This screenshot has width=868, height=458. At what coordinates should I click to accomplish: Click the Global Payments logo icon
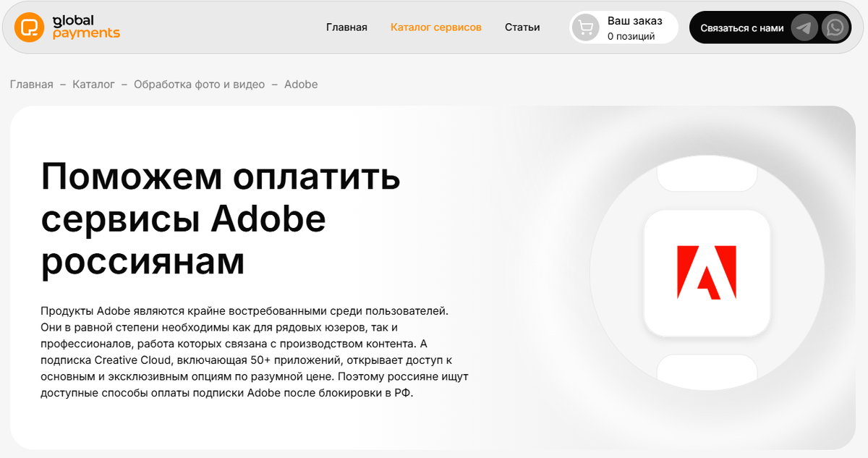tap(29, 27)
